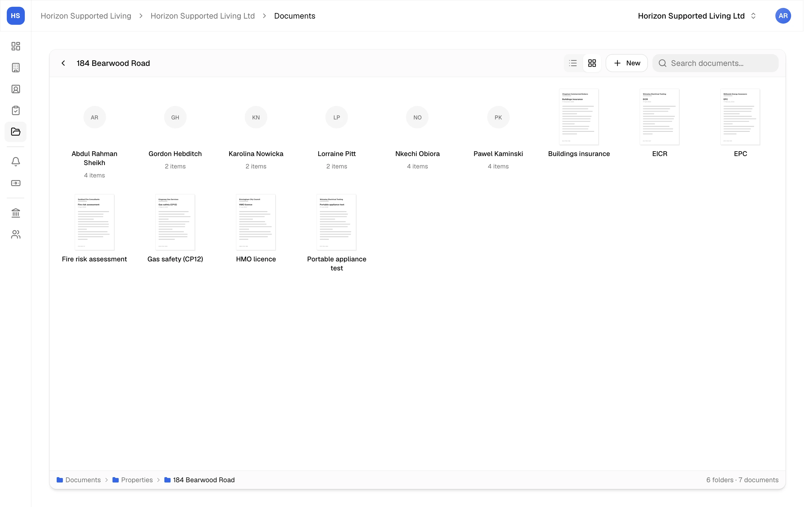Expand the Horizon Supported Living Ltd organization switcher
Image resolution: width=812 pixels, height=507 pixels.
pos(697,16)
